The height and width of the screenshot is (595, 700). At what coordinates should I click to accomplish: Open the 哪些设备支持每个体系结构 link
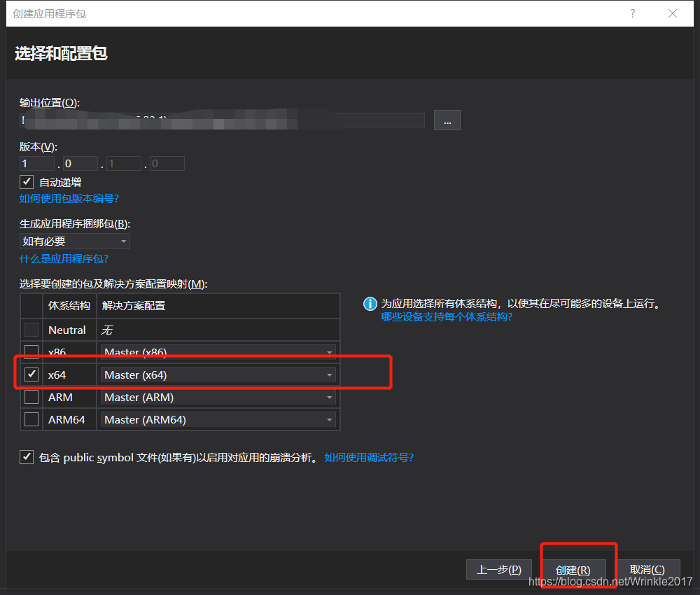coord(447,317)
